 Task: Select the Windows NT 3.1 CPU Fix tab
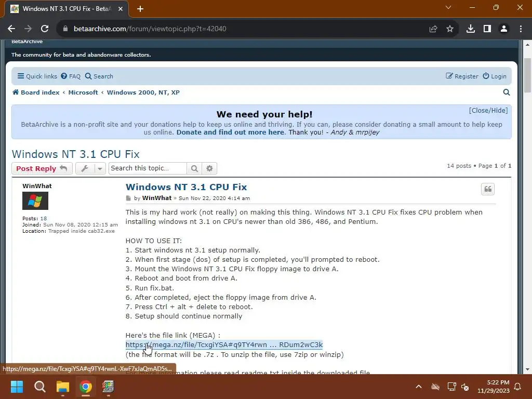(x=66, y=9)
